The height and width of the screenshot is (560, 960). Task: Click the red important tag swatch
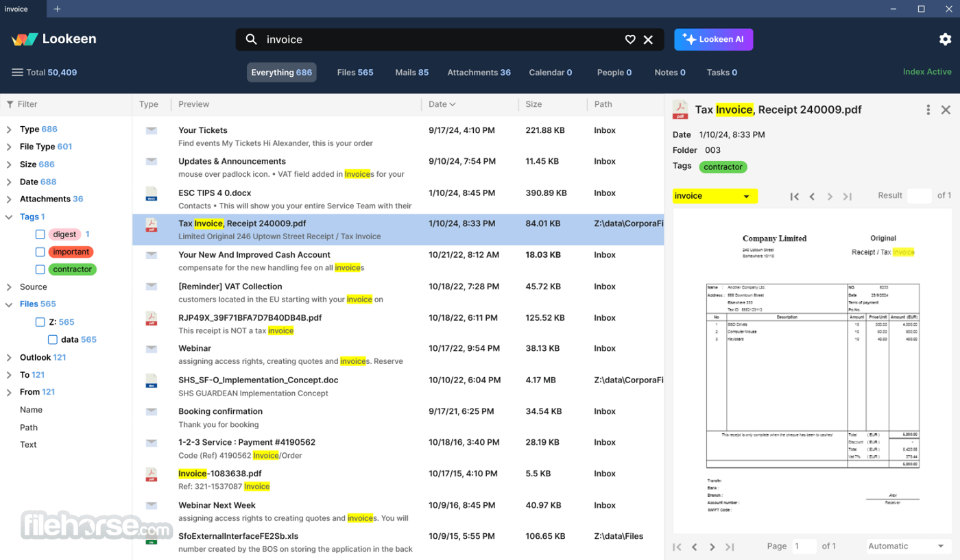coord(71,252)
